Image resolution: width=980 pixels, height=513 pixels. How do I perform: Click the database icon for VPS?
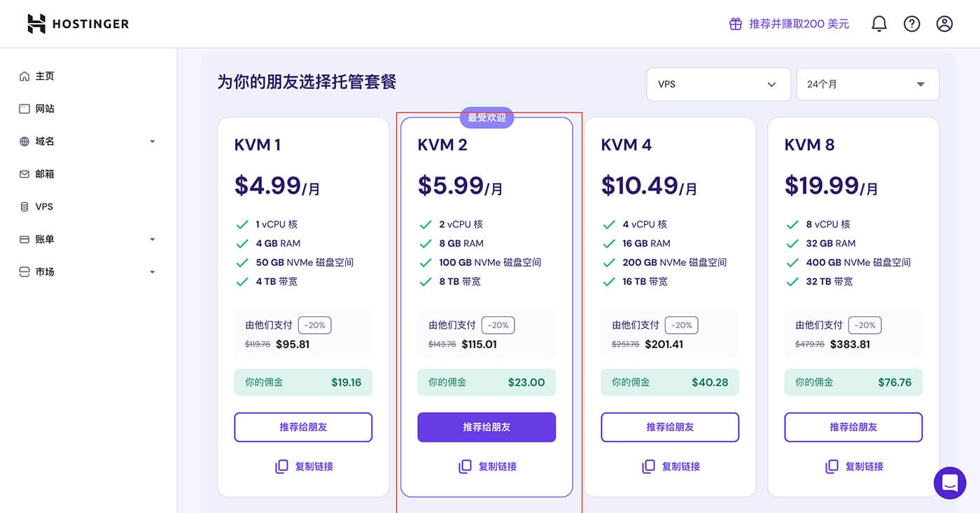[x=24, y=206]
